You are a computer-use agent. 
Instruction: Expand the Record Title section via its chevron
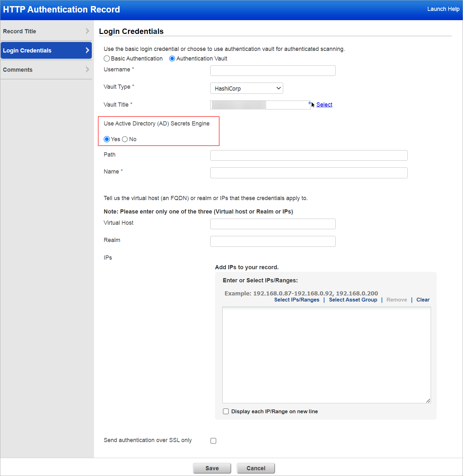pos(87,31)
